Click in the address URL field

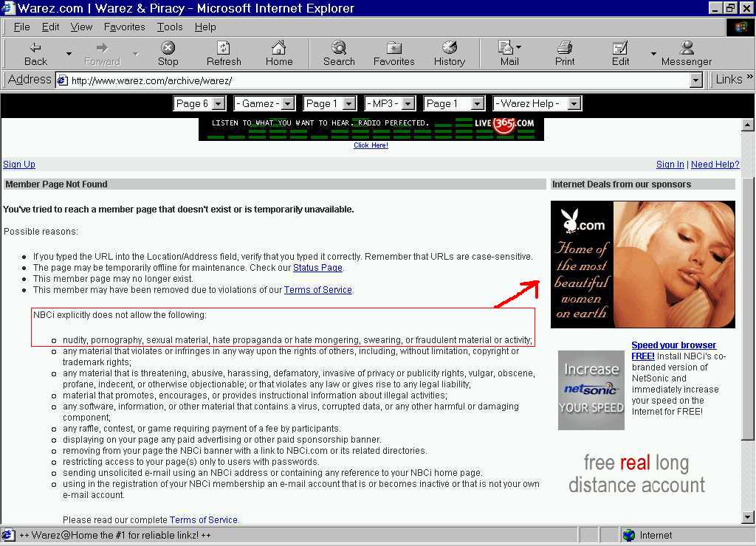(369, 80)
